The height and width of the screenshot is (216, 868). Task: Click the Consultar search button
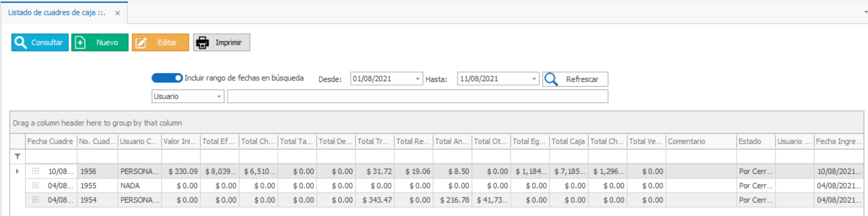point(40,43)
